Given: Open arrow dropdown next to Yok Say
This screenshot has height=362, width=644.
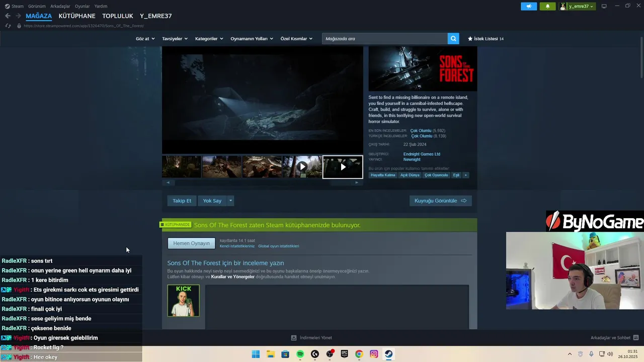Looking at the screenshot, I should coord(230,201).
